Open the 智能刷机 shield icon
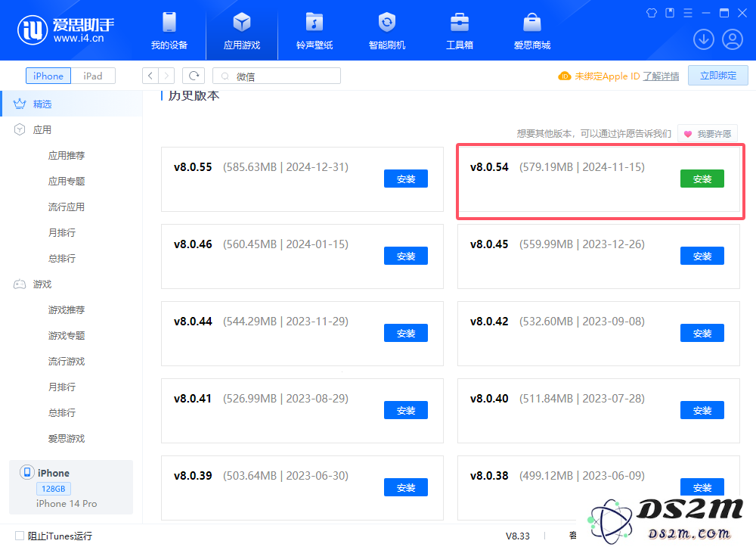Viewport: 756px width, 547px height. click(x=386, y=22)
